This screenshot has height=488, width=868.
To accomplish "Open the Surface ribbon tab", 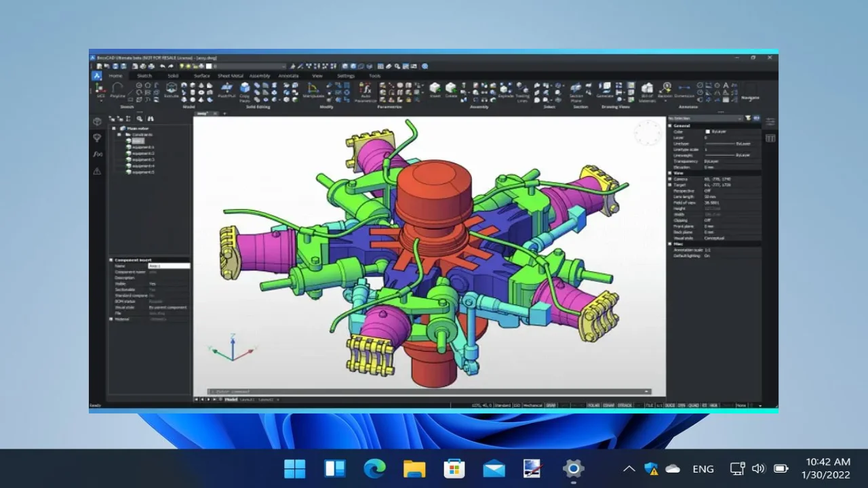I will 202,76.
